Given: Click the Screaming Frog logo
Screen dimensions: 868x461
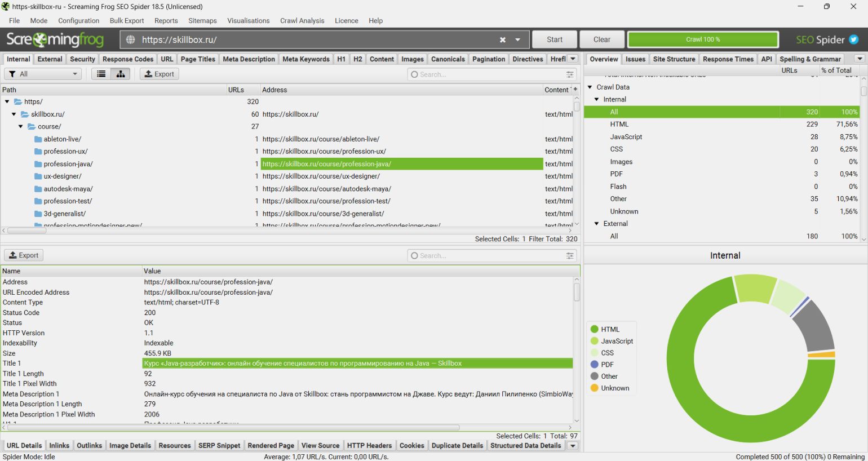Looking at the screenshot, I should pos(55,39).
